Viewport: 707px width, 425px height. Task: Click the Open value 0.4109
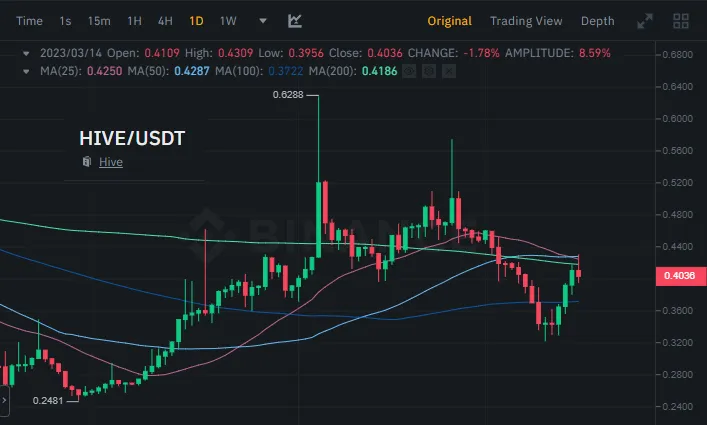(x=162, y=53)
